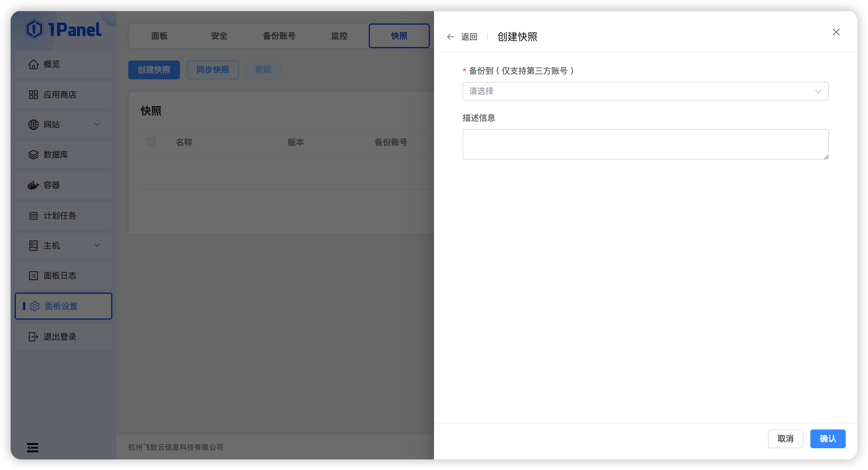Click the 同步快照 sync snapshot button
The width and height of the screenshot is (868, 470).
coord(213,70)
